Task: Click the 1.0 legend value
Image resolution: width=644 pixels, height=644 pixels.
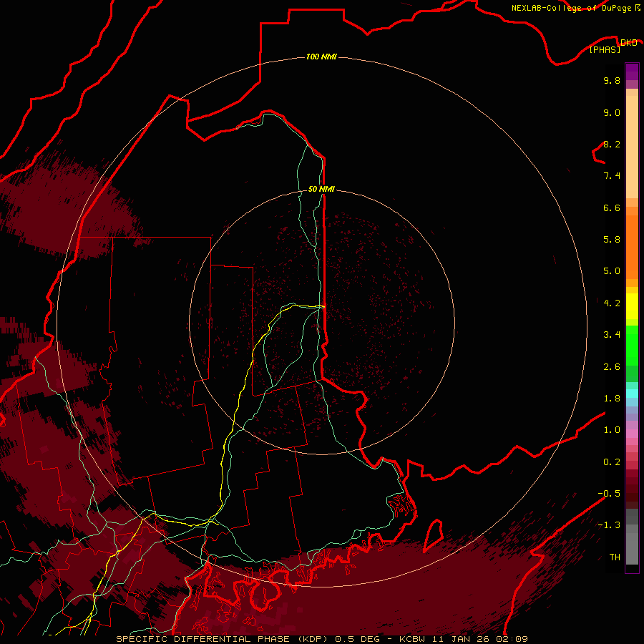Action: point(612,430)
